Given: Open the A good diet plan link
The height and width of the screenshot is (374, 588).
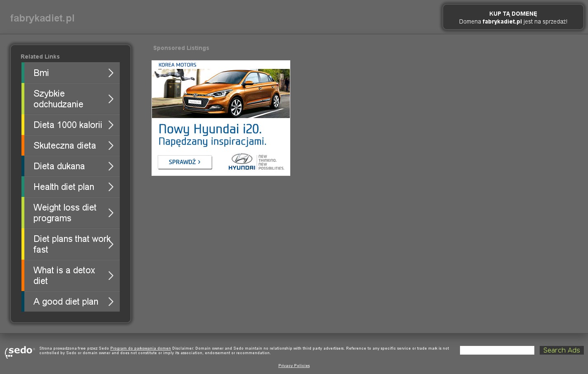Looking at the screenshot, I should 66,302.
